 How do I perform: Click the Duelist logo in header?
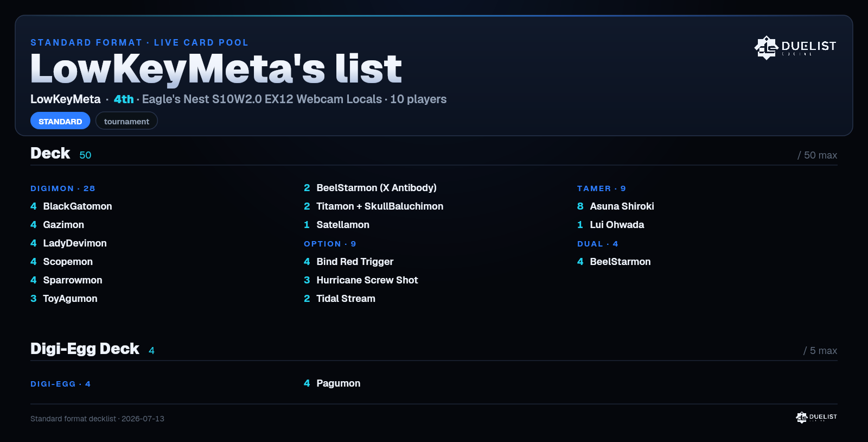click(795, 47)
